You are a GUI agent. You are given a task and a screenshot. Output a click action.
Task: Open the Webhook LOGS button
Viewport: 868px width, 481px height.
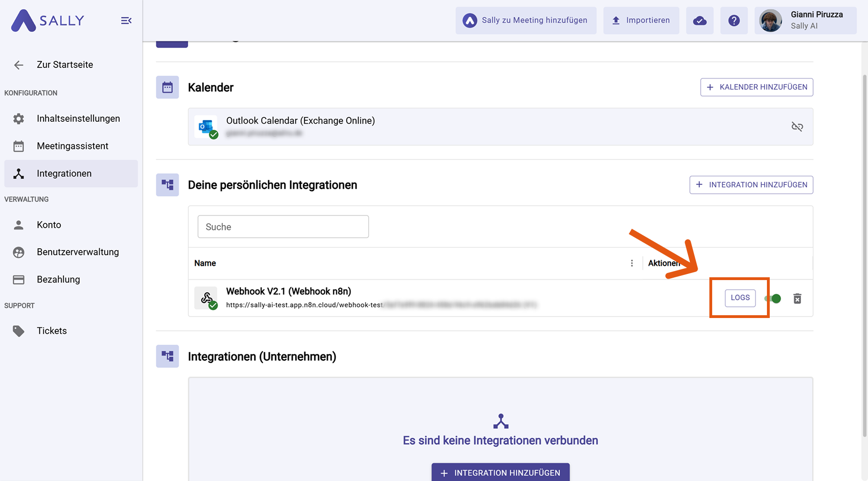tap(740, 298)
